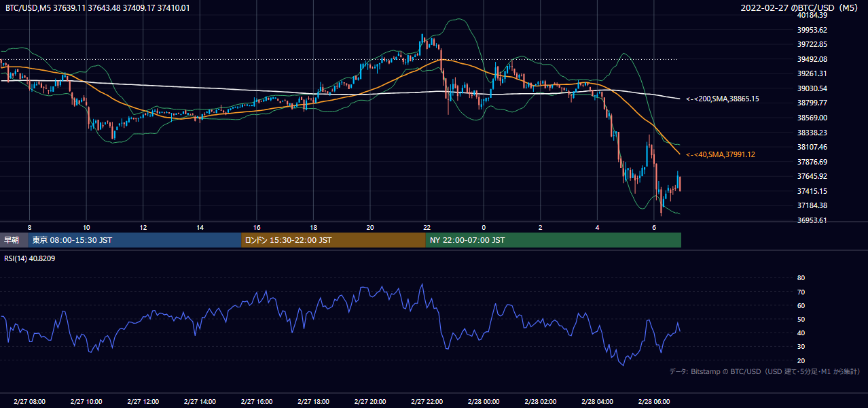868x408 pixels.
Task: Click hour tick 22 under the price chart
Action: (427, 227)
